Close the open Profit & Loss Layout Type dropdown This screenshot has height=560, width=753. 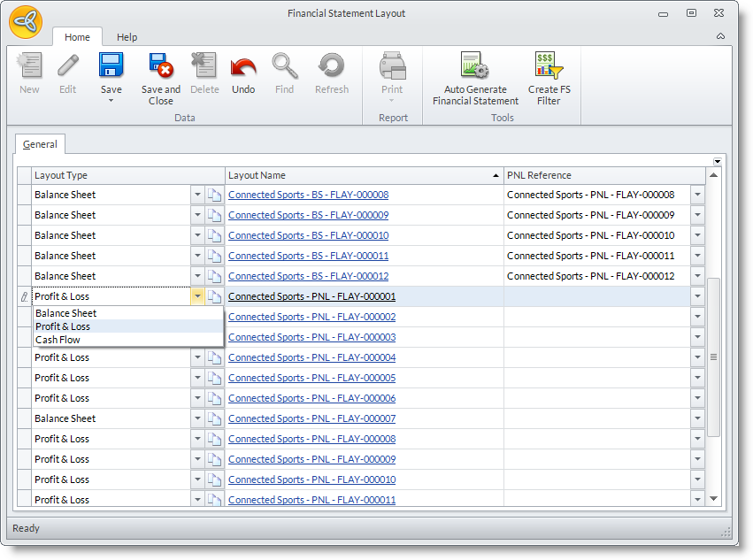197,296
